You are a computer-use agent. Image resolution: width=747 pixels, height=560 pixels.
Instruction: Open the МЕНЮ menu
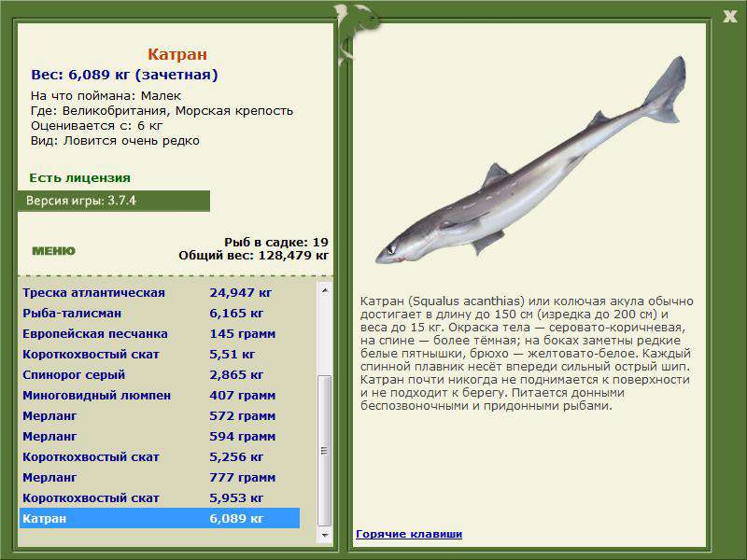click(x=53, y=251)
